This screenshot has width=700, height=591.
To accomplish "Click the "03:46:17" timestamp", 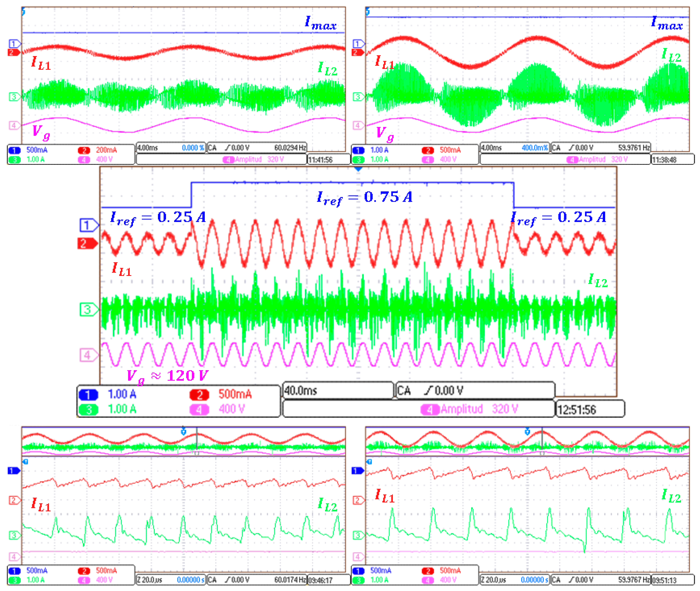I will [320, 580].
